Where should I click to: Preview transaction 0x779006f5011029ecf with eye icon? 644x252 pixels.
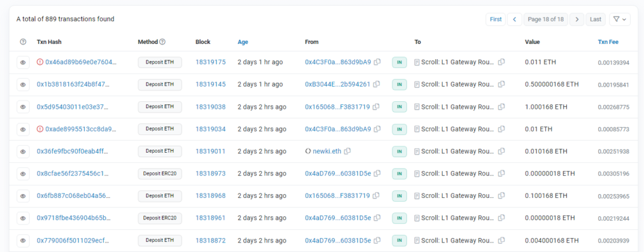pyautogui.click(x=23, y=241)
